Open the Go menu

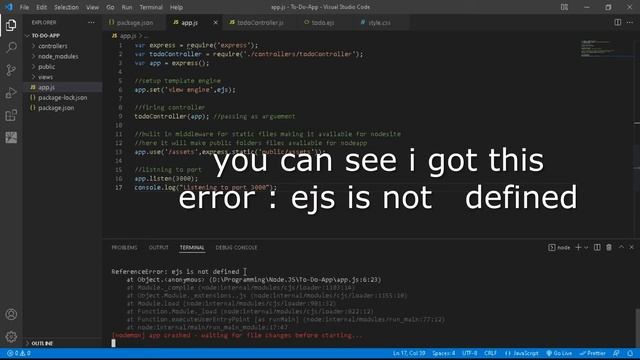pyautogui.click(x=110, y=7)
